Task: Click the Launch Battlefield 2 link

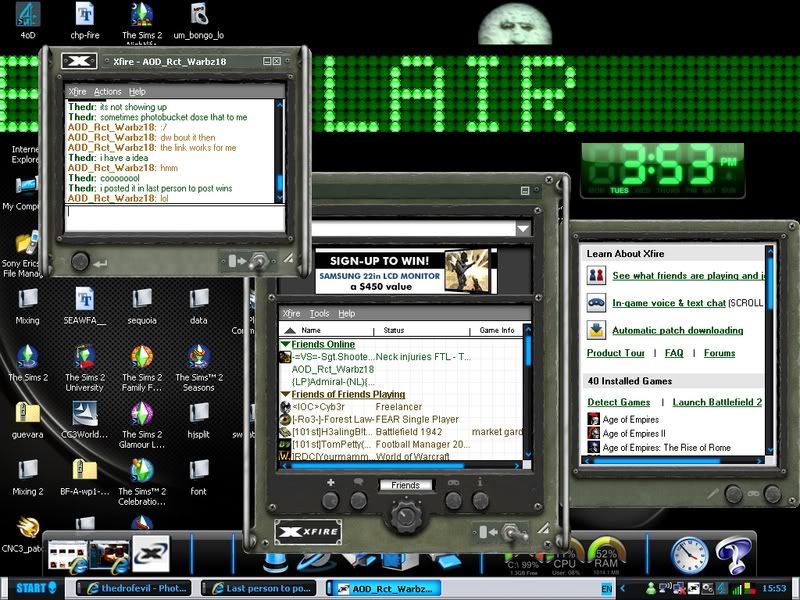Action: pyautogui.click(x=717, y=402)
